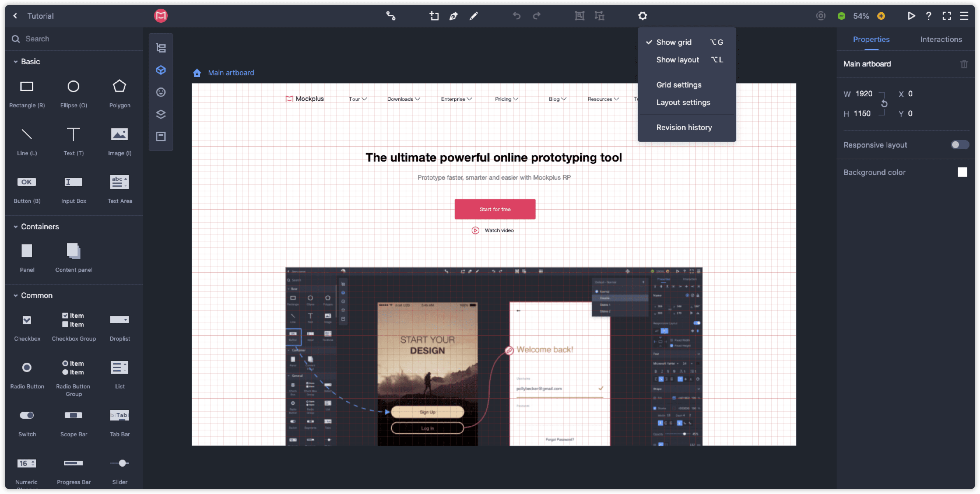Click the Undo button
This screenshot has height=494, width=980.
point(517,16)
